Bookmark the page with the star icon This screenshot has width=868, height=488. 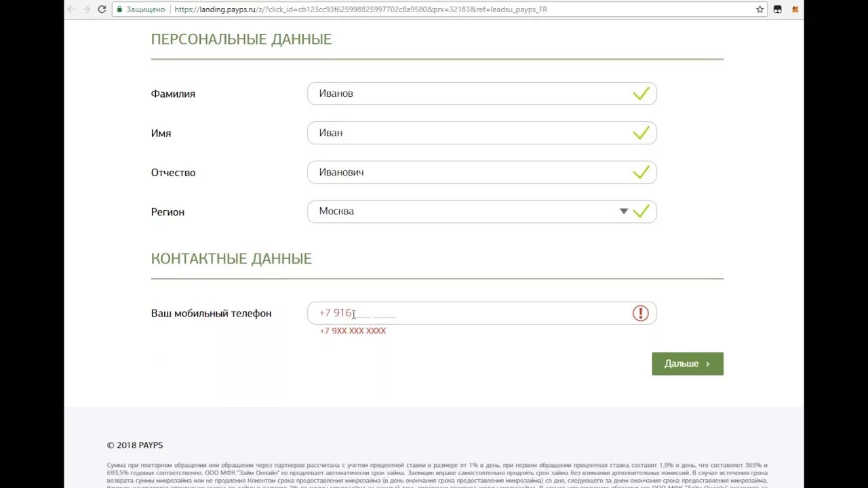click(x=760, y=9)
